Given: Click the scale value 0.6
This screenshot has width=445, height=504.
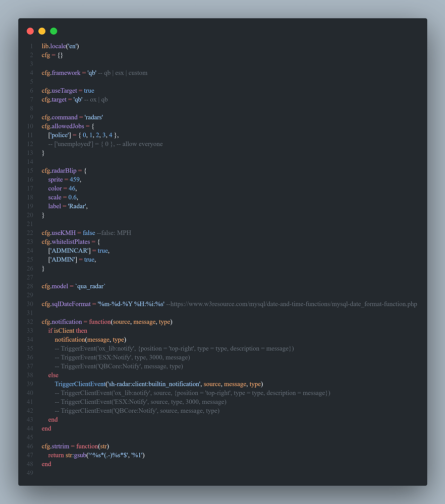Looking at the screenshot, I should tap(73, 197).
